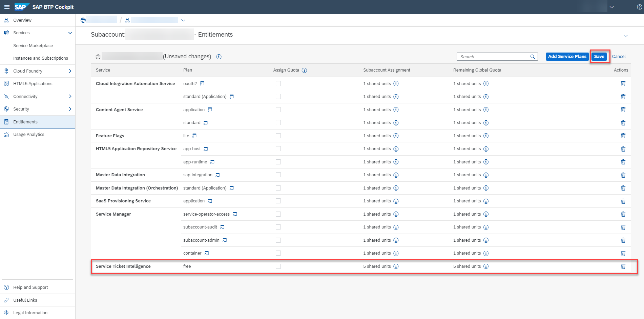644x319 pixels.
Task: Show subaccount assignment info for oauth2
Action: (x=396, y=83)
